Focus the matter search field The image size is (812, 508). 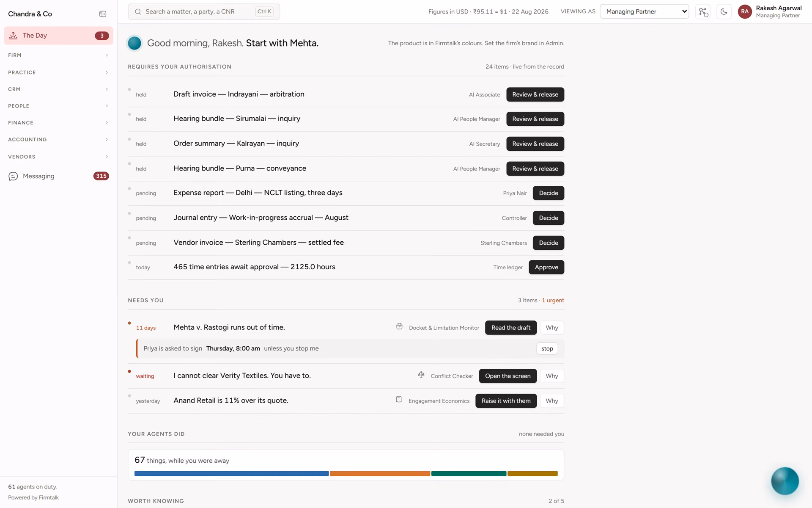pos(204,12)
